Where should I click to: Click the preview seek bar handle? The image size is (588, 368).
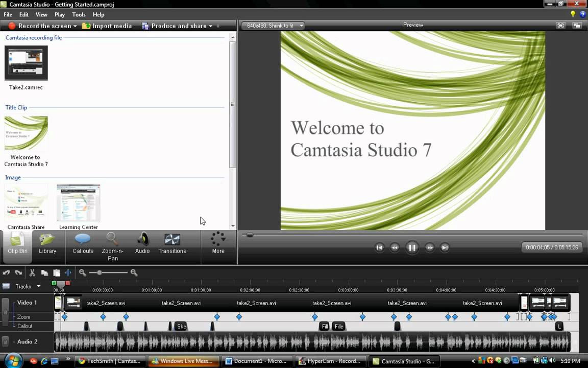[250, 235]
